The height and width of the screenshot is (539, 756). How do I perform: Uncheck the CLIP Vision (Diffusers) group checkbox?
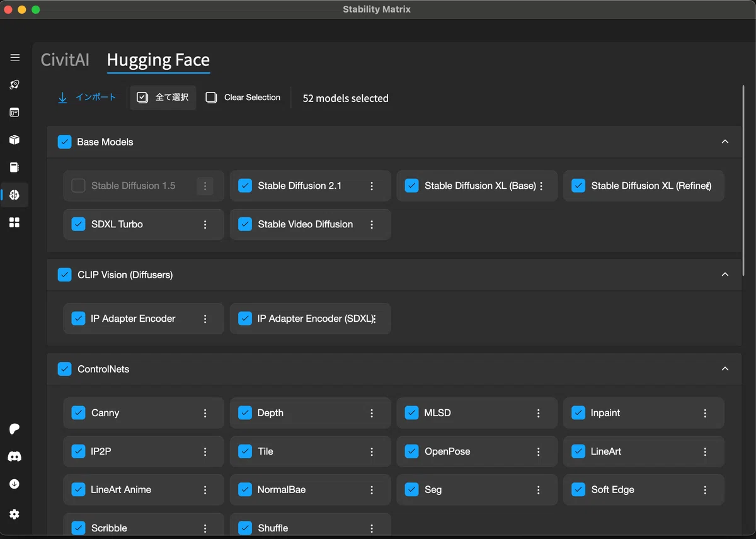tap(64, 275)
